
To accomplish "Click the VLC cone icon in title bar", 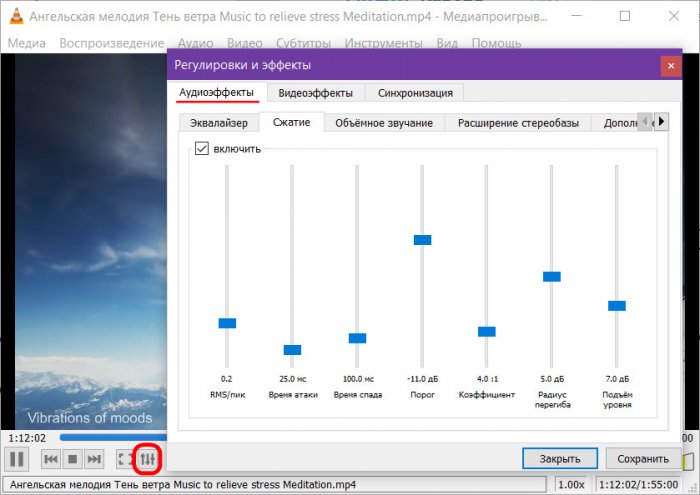I will [14, 17].
